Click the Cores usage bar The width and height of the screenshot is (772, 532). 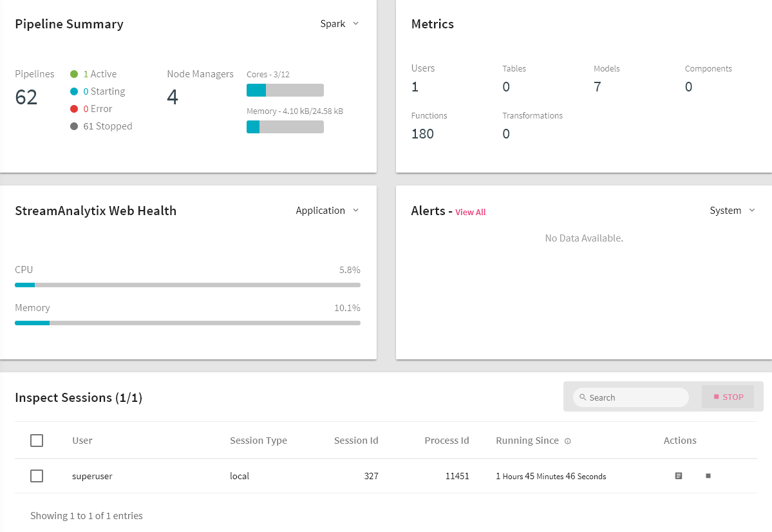coord(285,90)
